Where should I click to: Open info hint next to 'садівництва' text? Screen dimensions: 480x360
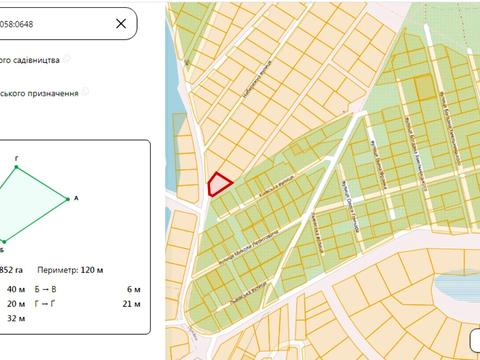67,58
